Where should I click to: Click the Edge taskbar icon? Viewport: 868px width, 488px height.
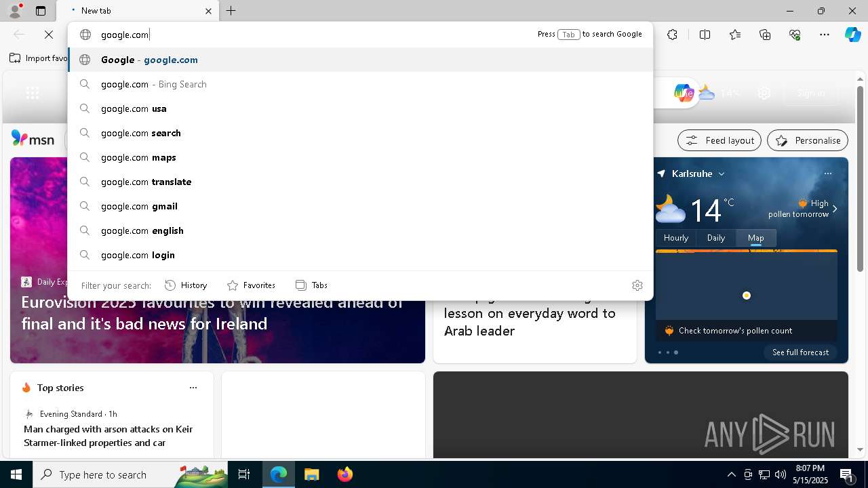pyautogui.click(x=279, y=474)
